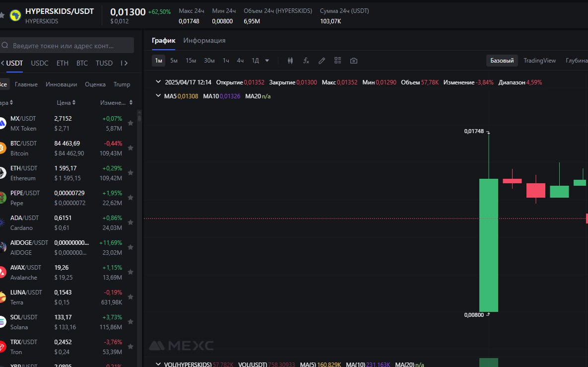This screenshot has width=588, height=367.
Task: Filter by Главные category
Action: pos(26,84)
